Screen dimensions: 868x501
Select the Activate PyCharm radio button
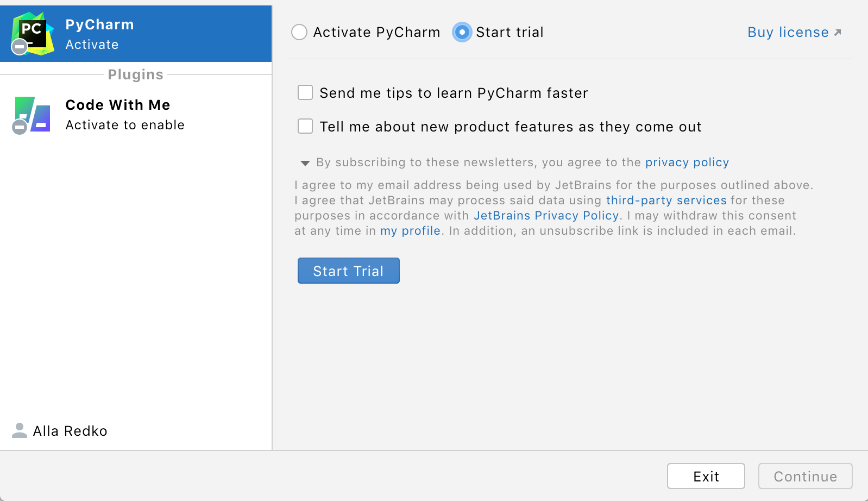point(299,32)
